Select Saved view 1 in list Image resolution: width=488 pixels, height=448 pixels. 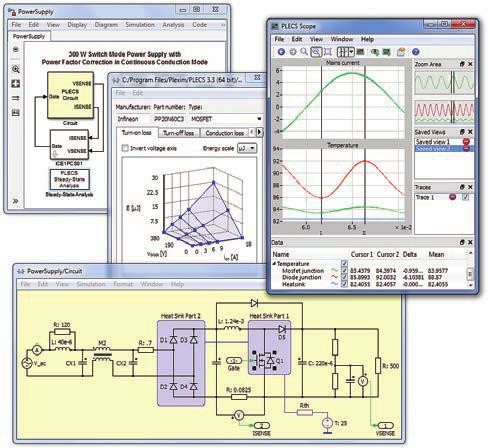[x=432, y=142]
